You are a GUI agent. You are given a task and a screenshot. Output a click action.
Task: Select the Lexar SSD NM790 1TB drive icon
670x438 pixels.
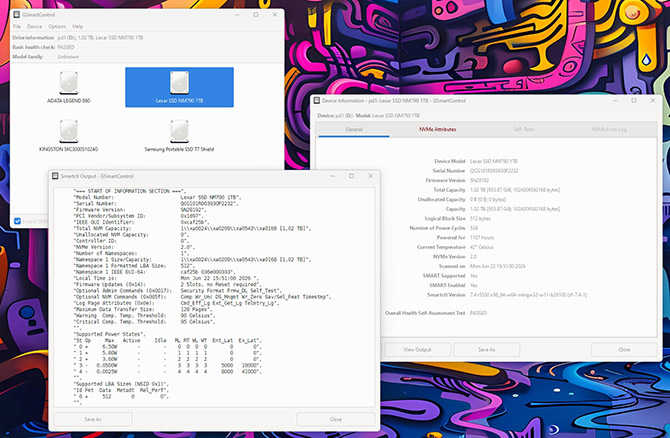pyautogui.click(x=179, y=87)
